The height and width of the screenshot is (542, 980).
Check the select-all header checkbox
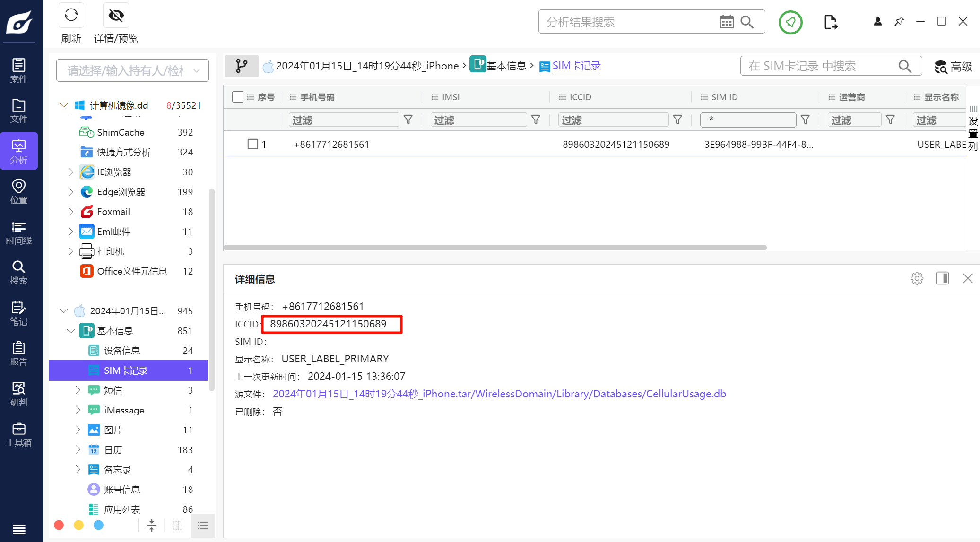point(238,97)
